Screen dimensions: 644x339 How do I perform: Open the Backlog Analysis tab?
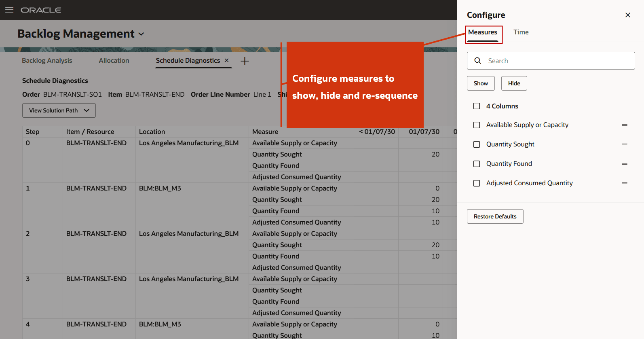pyautogui.click(x=47, y=60)
